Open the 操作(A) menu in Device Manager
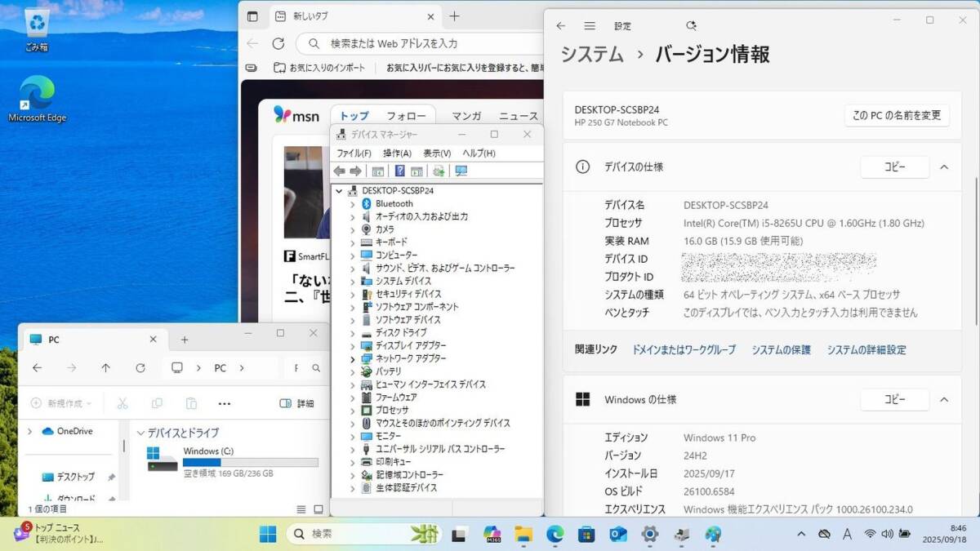Image resolution: width=980 pixels, height=551 pixels. coord(397,153)
